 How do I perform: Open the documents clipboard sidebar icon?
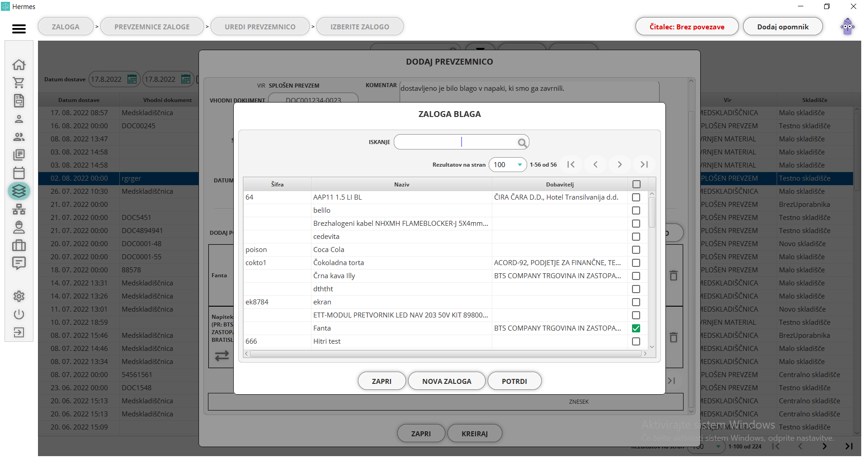tap(19, 101)
